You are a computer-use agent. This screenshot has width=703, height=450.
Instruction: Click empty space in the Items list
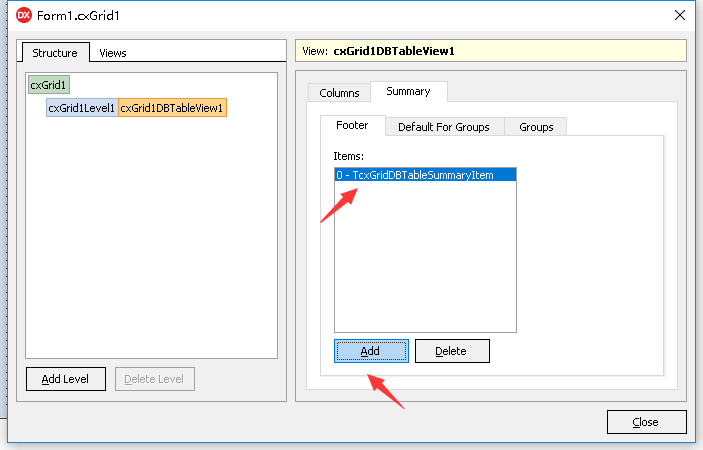(424, 260)
